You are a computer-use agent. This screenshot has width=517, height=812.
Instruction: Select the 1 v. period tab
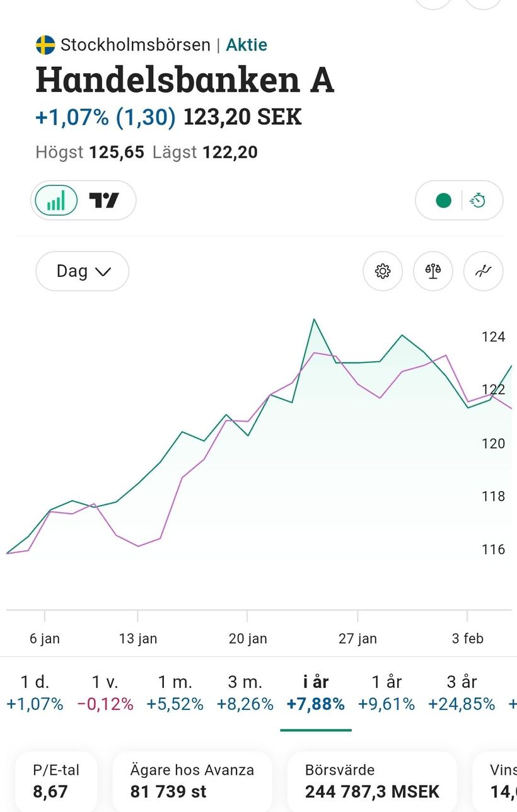click(x=105, y=692)
